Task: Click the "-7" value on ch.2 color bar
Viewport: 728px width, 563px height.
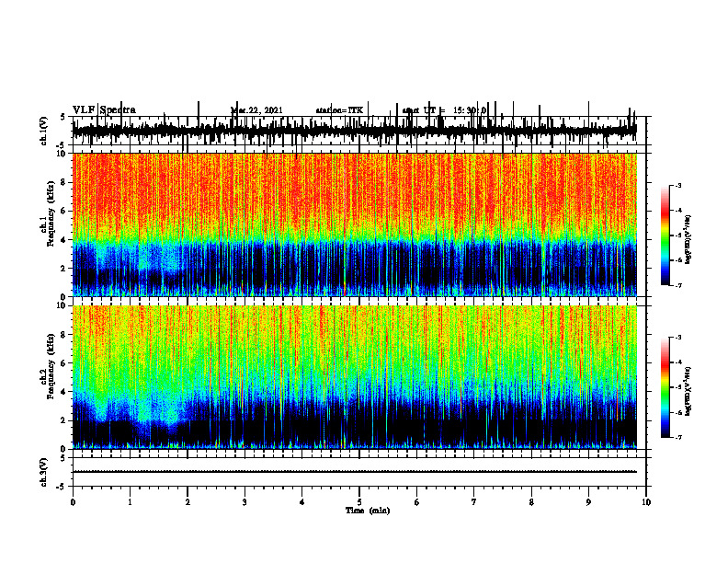Action: click(x=678, y=438)
